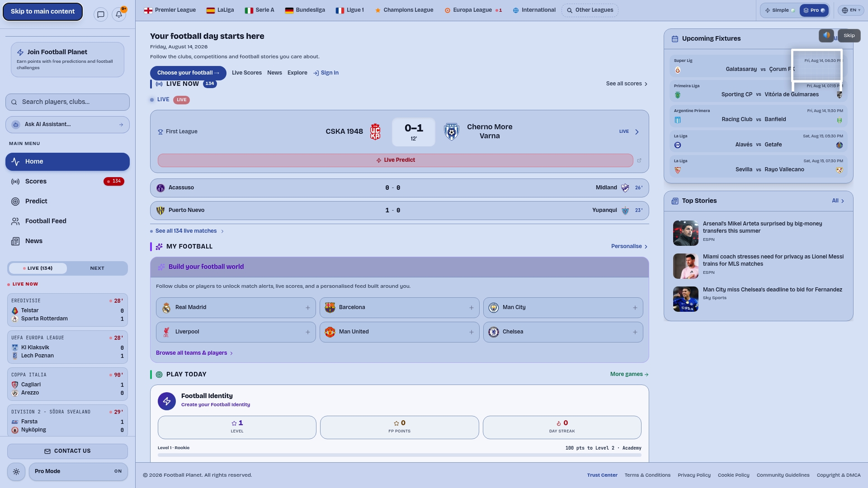Go to Scores in main menu
The width and height of the screenshot is (868, 488).
(x=67, y=182)
